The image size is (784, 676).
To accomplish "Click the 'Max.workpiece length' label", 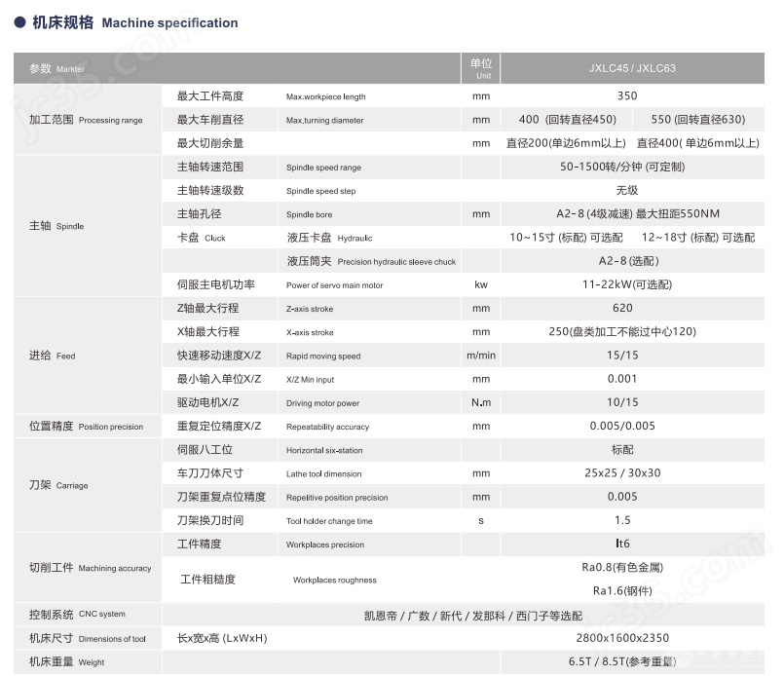I will click(x=326, y=96).
